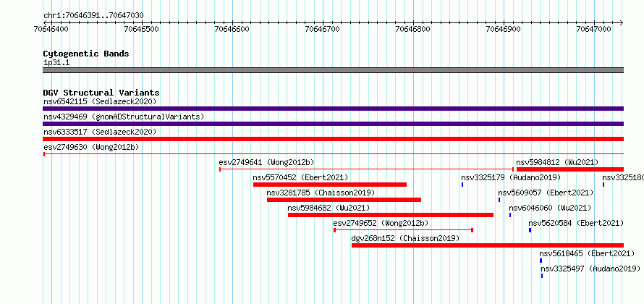Click the chr1:70646391..70647030 region label
This screenshot has height=304, width=644.
pos(93,16)
